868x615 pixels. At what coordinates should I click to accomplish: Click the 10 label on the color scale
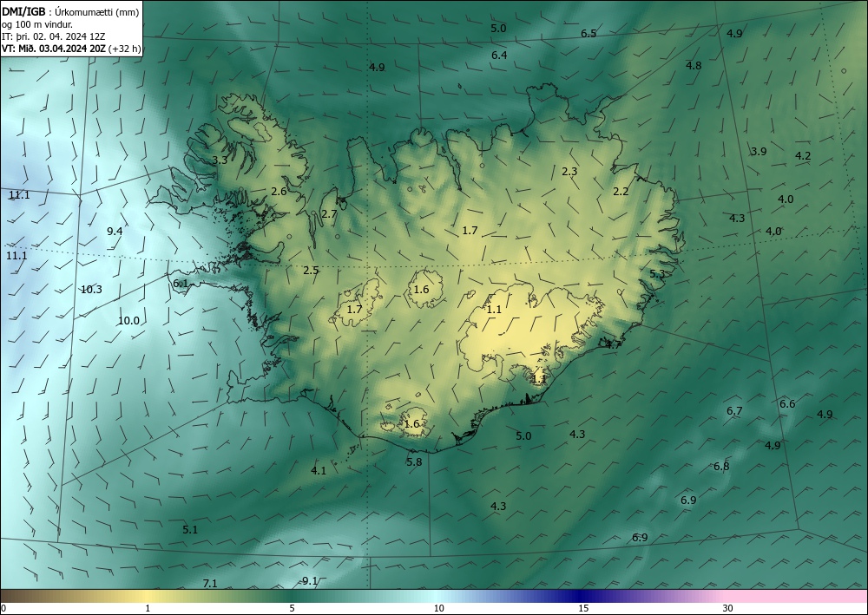pos(439,608)
